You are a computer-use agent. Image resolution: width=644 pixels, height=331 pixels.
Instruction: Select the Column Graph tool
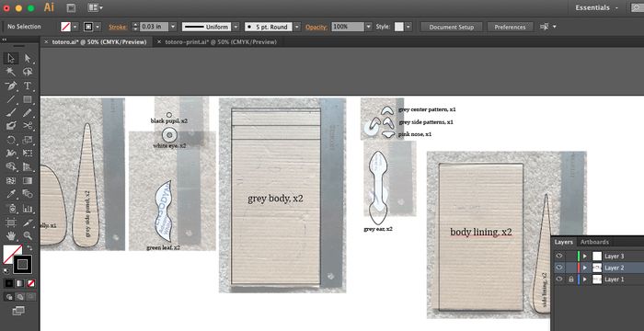(x=28, y=208)
